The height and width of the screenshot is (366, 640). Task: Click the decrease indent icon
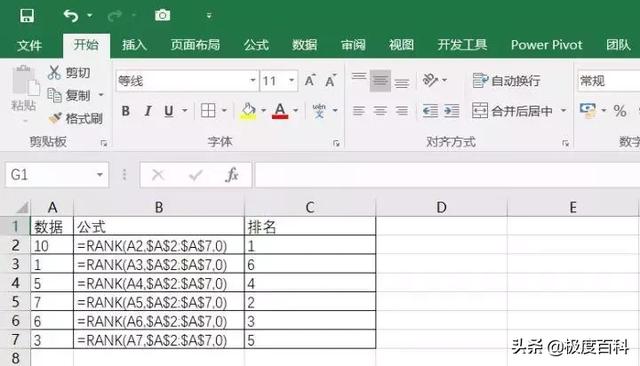coord(430,111)
